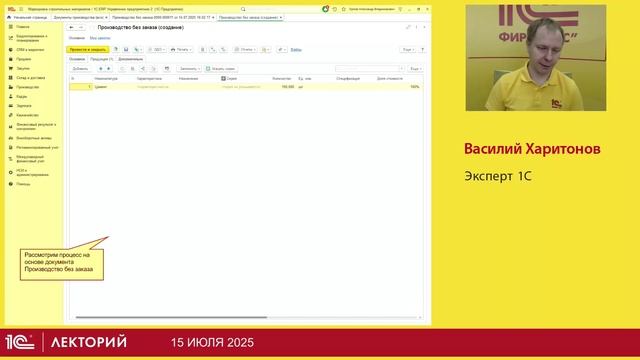Open the green 'create based on' dropdown icon
The image size is (640, 360).
(138, 49)
